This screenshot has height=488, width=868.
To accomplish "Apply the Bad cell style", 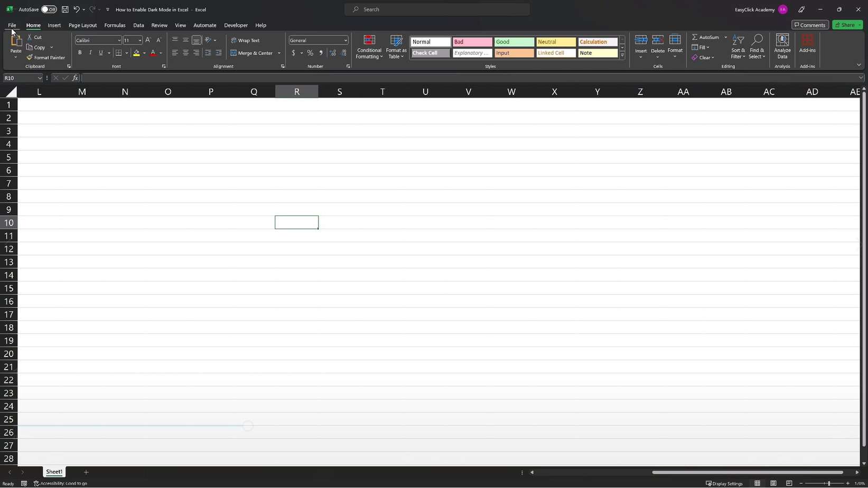I will pyautogui.click(x=472, y=42).
